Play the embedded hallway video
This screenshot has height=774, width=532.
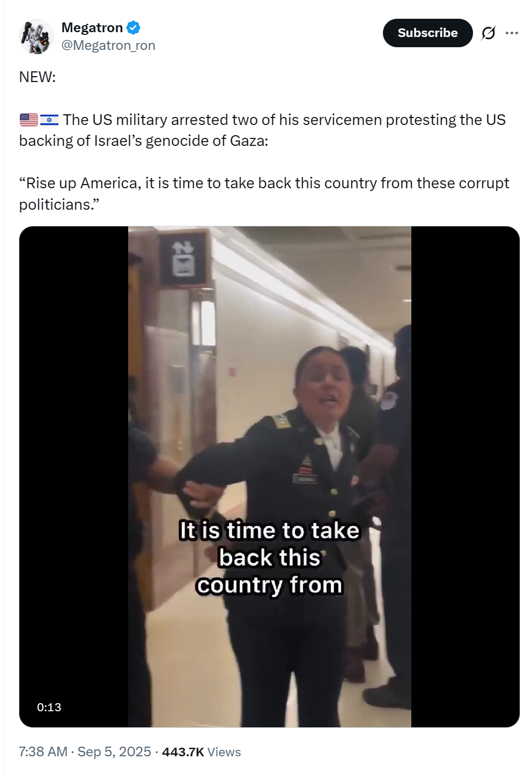point(269,476)
